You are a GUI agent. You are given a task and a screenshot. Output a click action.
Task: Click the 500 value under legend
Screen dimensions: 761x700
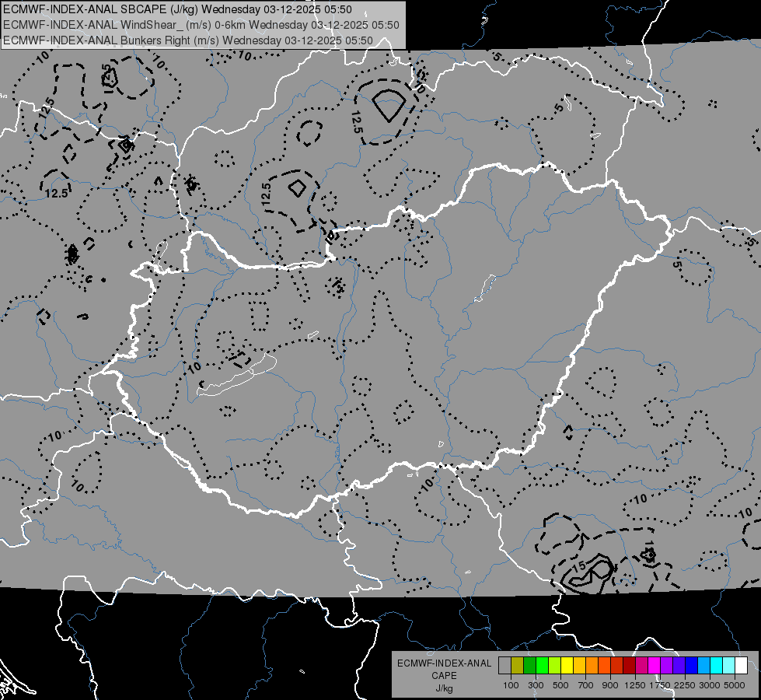560,685
